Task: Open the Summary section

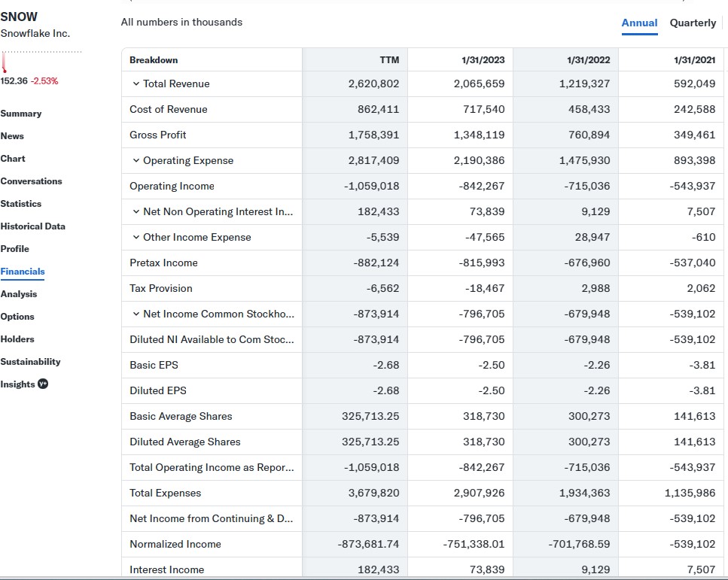Action: click(21, 114)
